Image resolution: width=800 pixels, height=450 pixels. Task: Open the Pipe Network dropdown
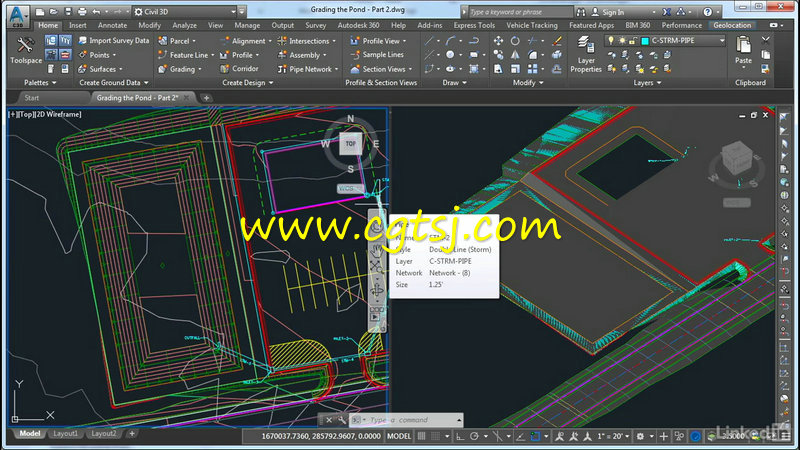click(308, 69)
